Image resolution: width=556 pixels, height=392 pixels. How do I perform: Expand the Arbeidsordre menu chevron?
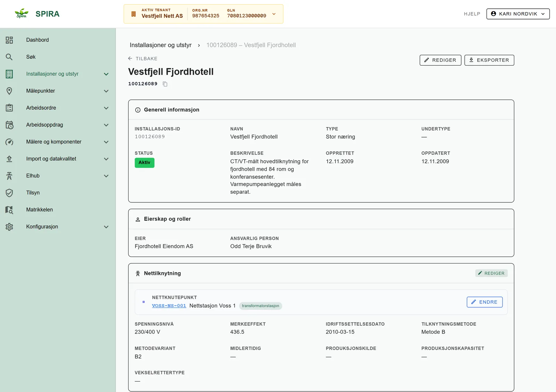(106, 108)
